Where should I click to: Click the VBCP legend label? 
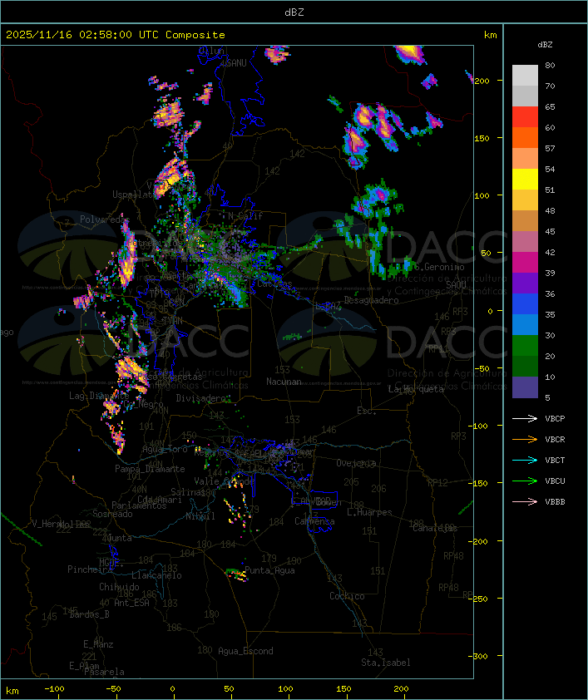[x=555, y=419]
